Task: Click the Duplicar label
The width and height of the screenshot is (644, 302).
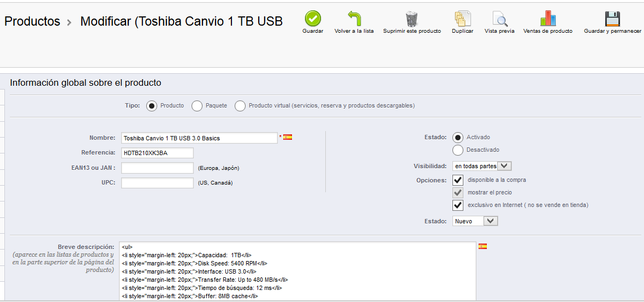Action: [x=462, y=31]
